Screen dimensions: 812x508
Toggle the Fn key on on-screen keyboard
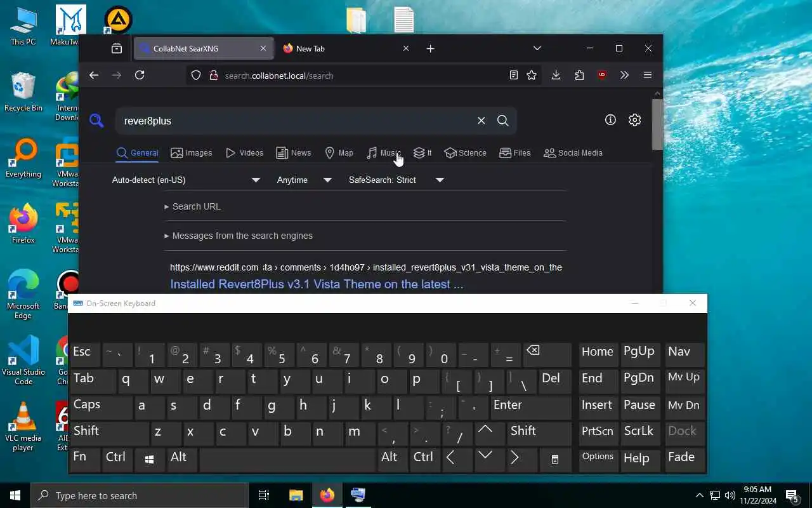[85, 460]
